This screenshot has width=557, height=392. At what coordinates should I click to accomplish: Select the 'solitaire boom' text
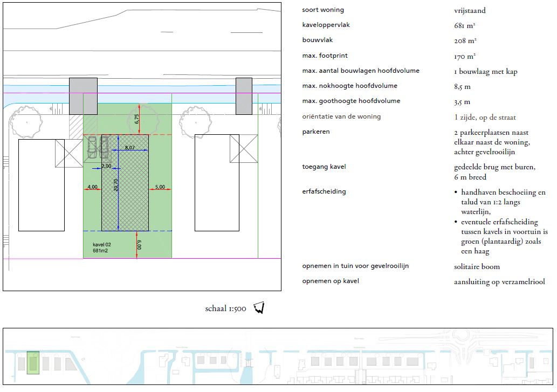point(477,266)
